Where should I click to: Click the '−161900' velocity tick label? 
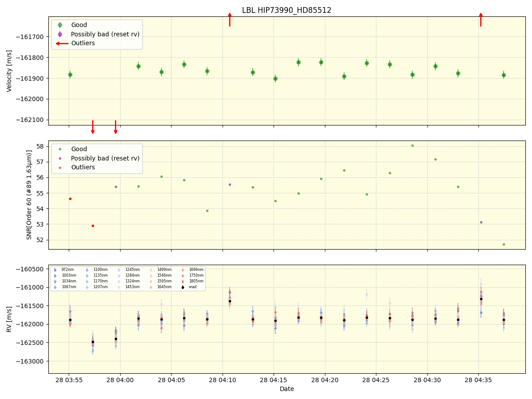pyautogui.click(x=31, y=78)
